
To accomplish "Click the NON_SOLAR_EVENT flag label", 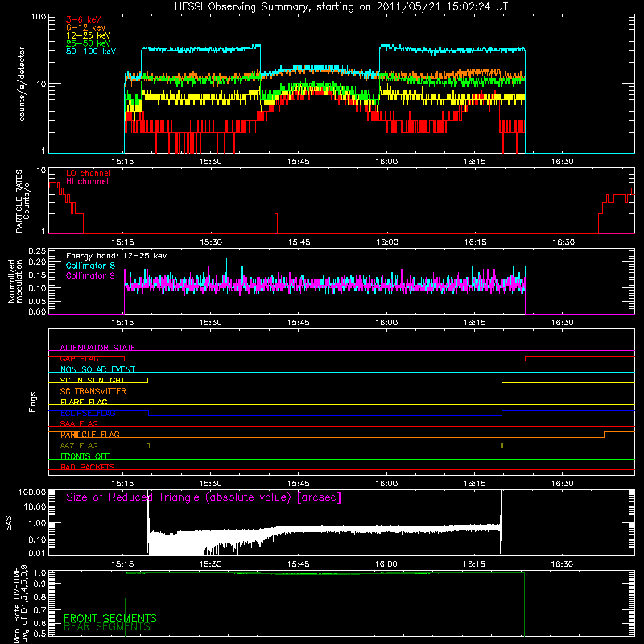I will [x=97, y=369].
